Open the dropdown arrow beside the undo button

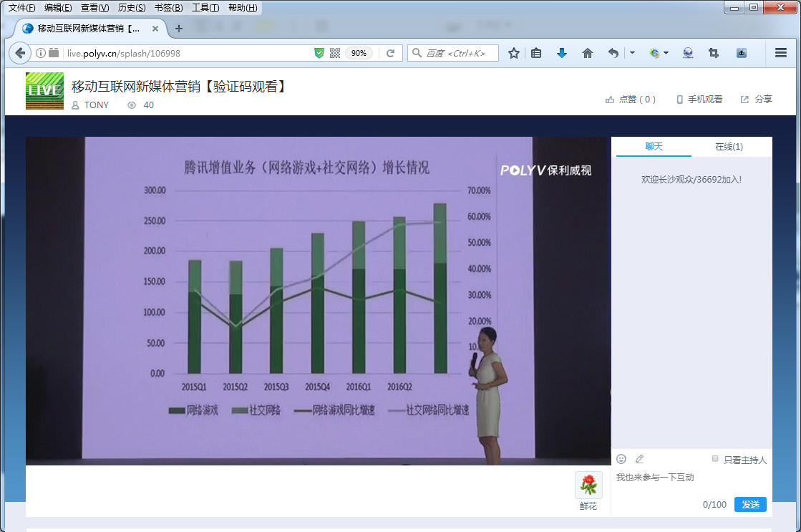632,52
